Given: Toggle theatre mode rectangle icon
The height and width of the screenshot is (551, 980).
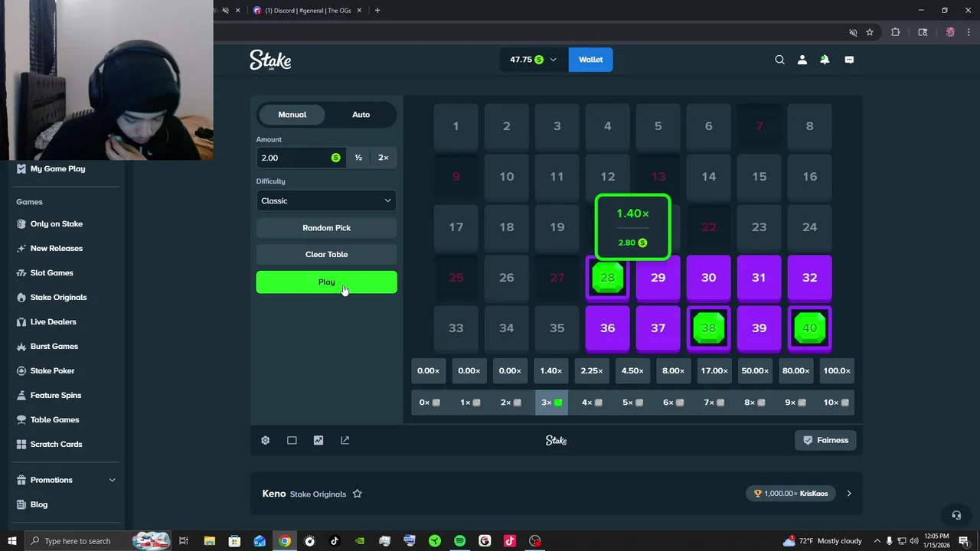Looking at the screenshot, I should click(292, 440).
